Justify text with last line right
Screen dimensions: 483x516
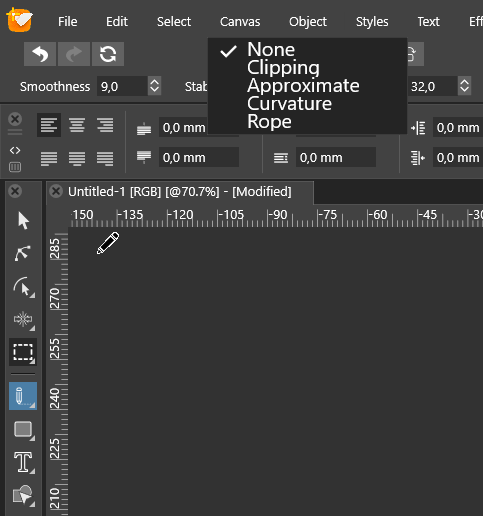[x=105, y=158]
